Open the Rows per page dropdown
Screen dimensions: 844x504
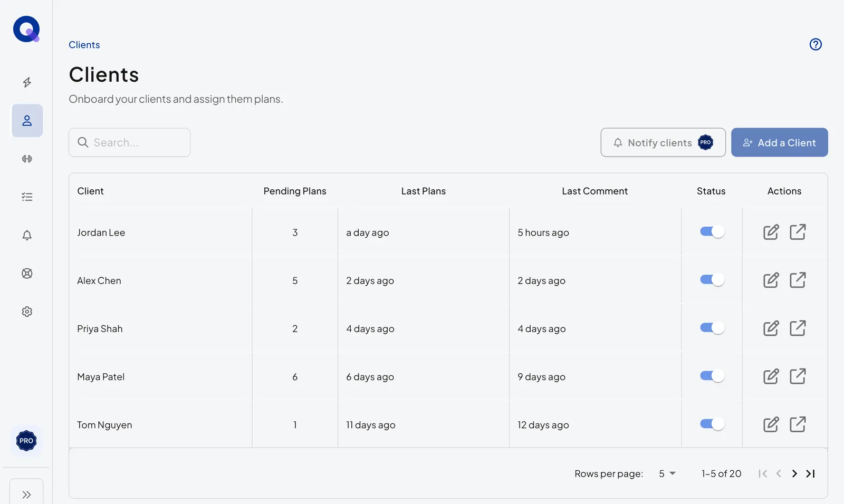point(667,473)
